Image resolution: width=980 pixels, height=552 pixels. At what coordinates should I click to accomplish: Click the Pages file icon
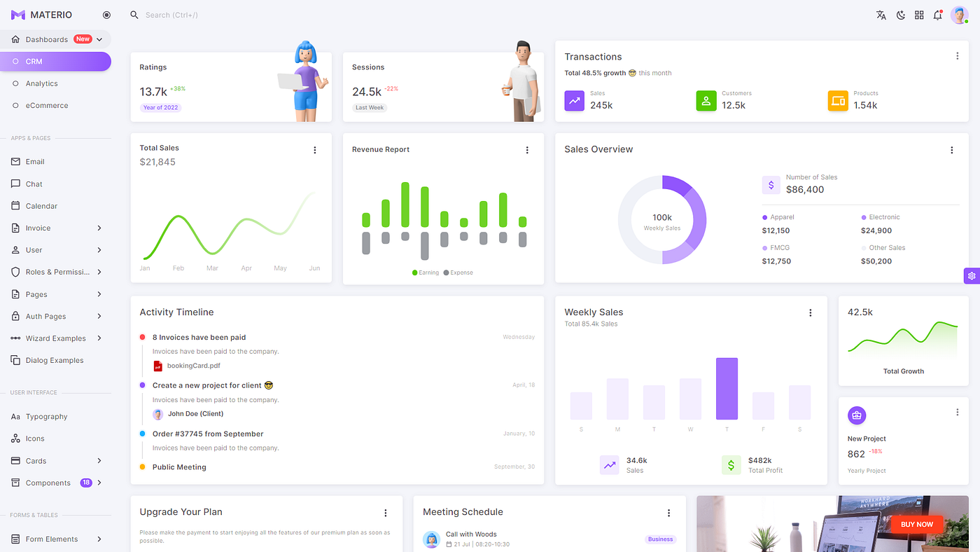15,294
